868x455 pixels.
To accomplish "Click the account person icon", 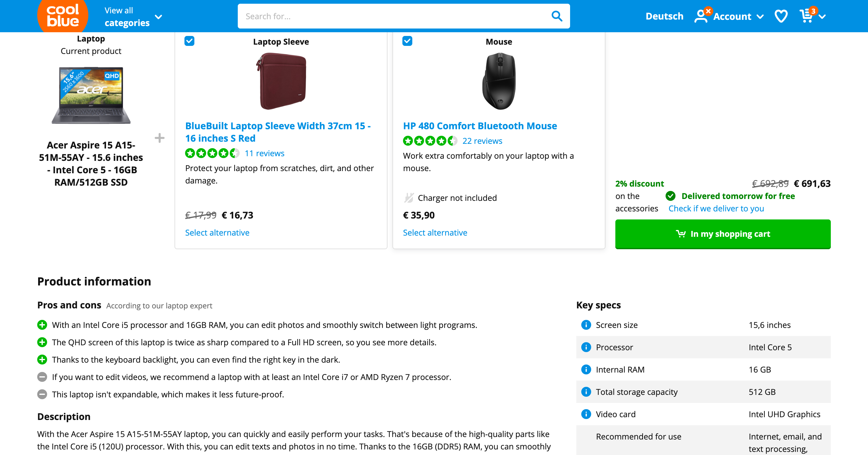I will pos(702,16).
